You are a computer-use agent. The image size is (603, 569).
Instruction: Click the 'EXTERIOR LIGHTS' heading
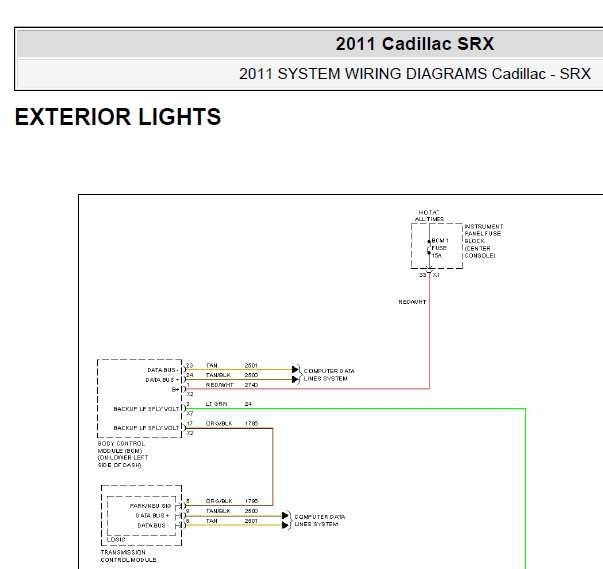pyautogui.click(x=118, y=117)
